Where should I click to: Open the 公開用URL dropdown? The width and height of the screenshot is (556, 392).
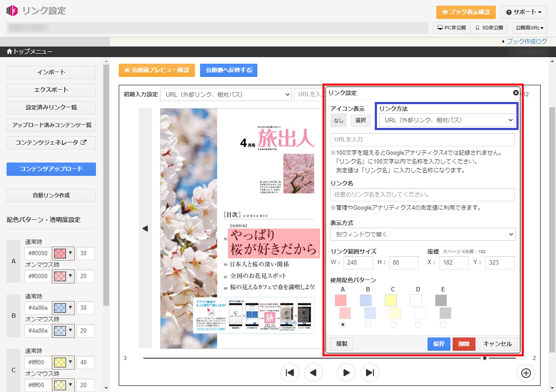click(x=529, y=28)
